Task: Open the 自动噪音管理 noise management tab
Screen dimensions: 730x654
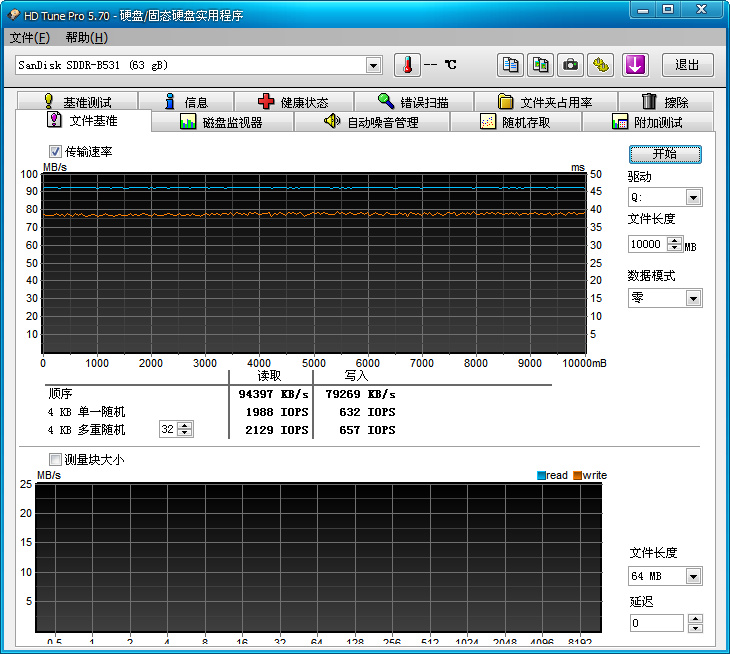Action: (x=372, y=122)
